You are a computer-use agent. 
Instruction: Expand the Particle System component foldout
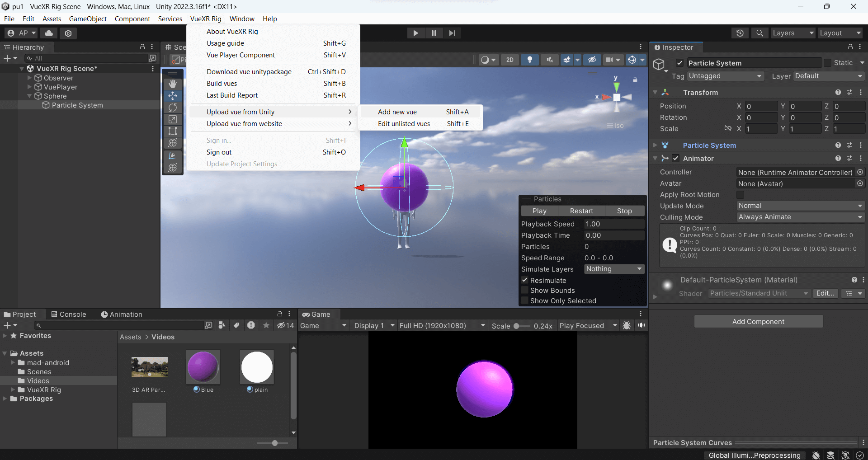[x=655, y=145]
